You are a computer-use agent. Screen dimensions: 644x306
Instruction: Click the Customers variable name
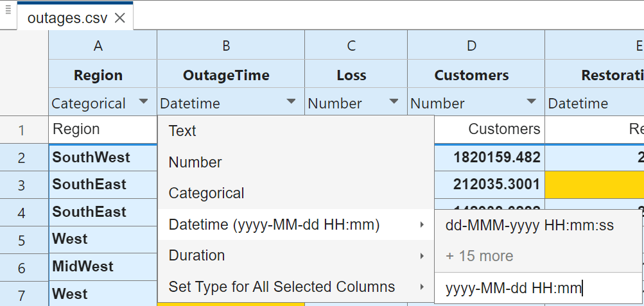pyautogui.click(x=471, y=75)
